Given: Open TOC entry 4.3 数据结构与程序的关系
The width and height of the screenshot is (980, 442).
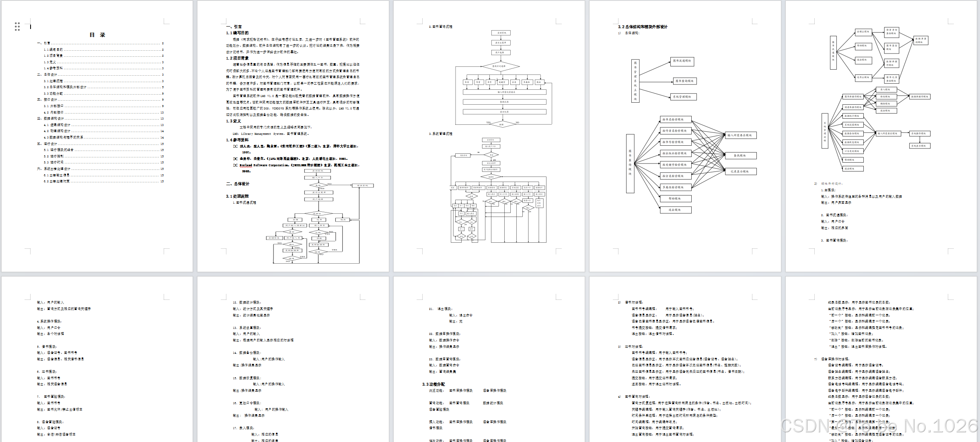Looking at the screenshot, I should pyautogui.click(x=64, y=137).
